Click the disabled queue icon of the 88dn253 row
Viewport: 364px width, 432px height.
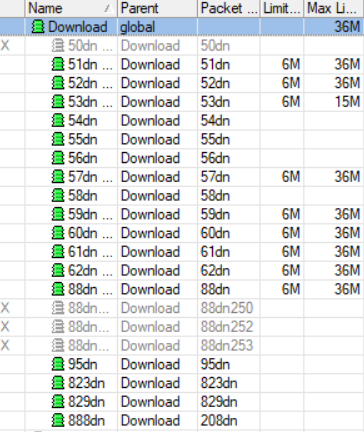[58, 345]
